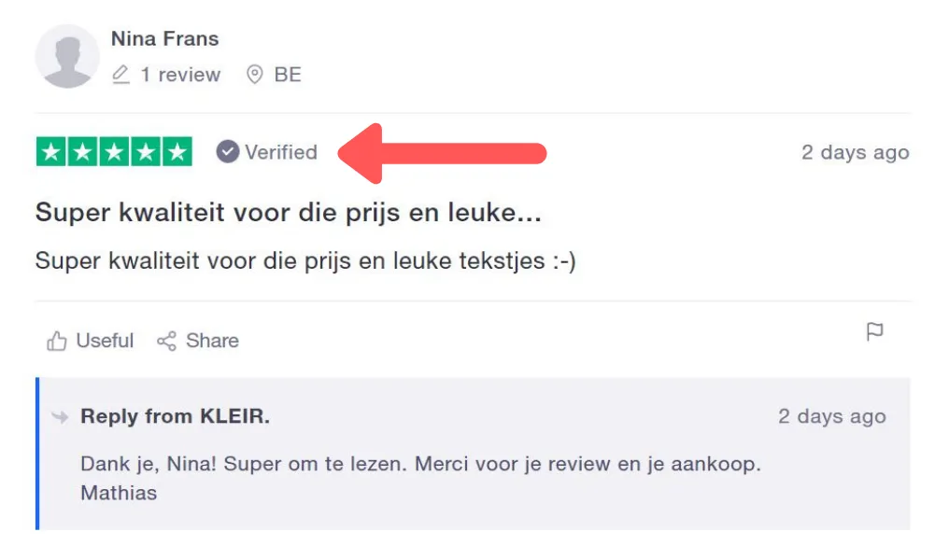Open Nina Frans reviewer name link
The width and height of the screenshot is (949, 560).
(x=164, y=38)
